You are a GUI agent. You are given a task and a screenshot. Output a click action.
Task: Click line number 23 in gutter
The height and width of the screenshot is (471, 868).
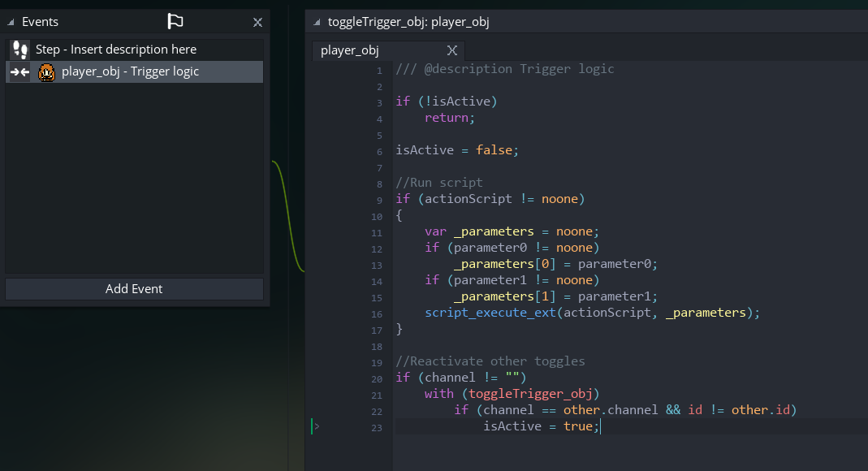tap(377, 428)
